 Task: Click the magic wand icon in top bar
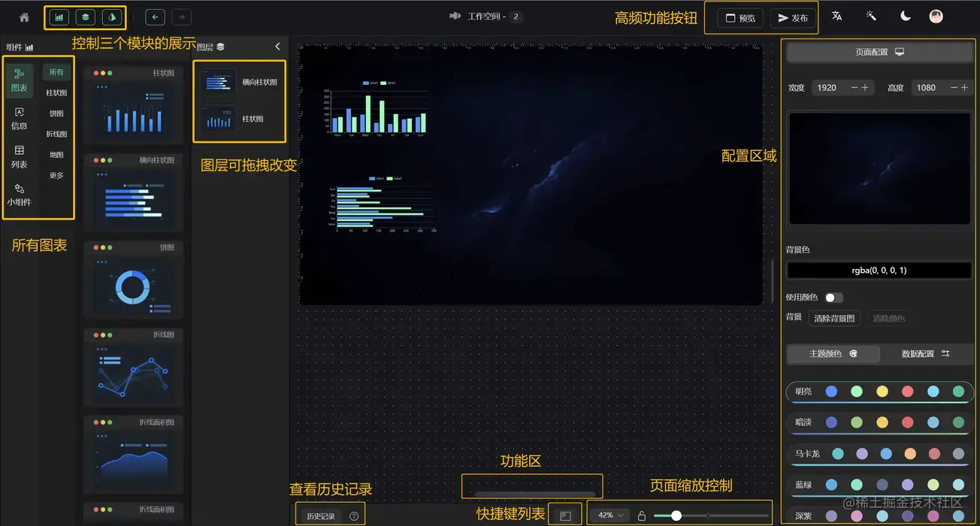coord(871,14)
